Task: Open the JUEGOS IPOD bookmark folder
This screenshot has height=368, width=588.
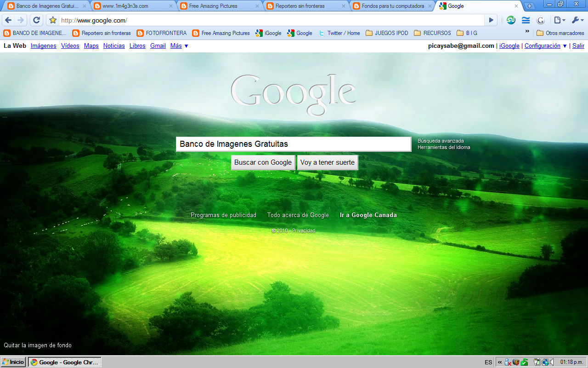Action: pos(387,33)
